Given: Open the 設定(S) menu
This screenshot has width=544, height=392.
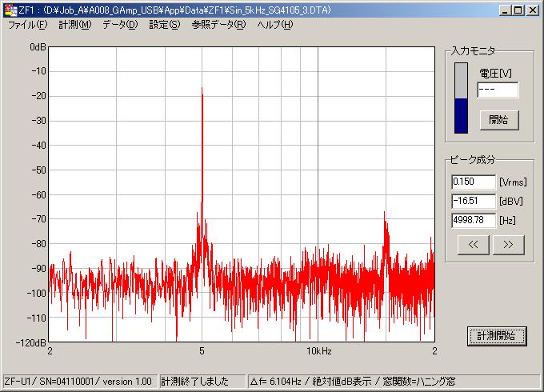Looking at the screenshot, I should click(165, 25).
